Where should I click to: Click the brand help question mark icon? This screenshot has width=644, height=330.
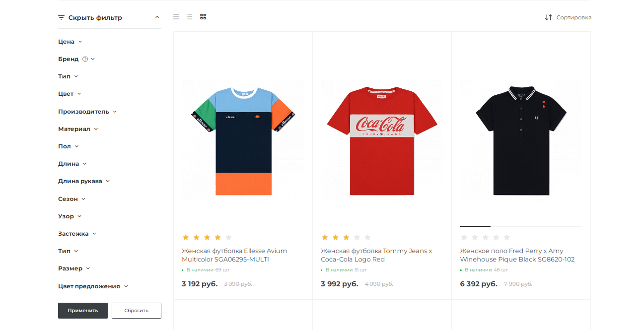[x=85, y=59]
